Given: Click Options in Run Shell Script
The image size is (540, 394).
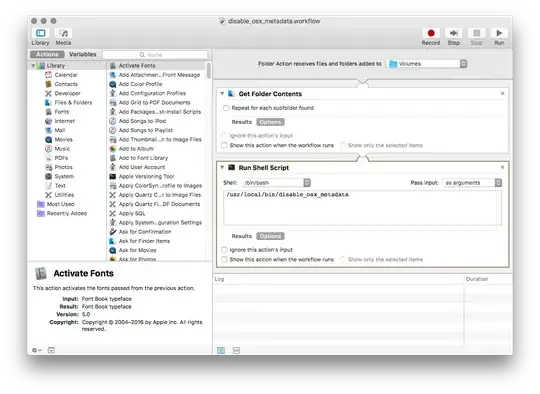Looking at the screenshot, I should [270, 236].
